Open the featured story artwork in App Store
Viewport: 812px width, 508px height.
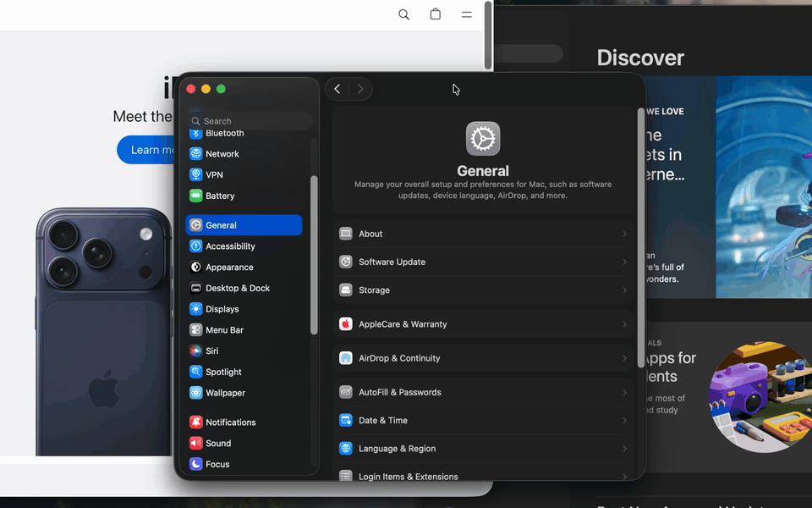point(764,187)
